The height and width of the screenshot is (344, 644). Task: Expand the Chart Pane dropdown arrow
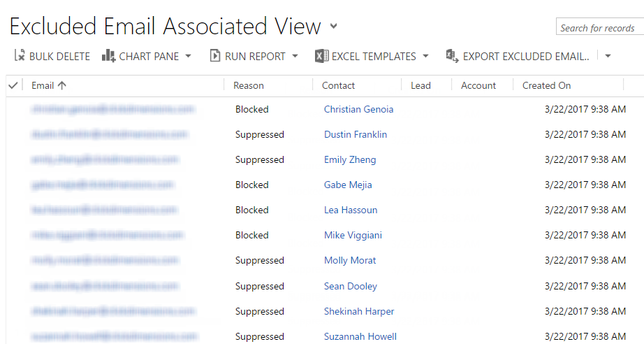189,57
